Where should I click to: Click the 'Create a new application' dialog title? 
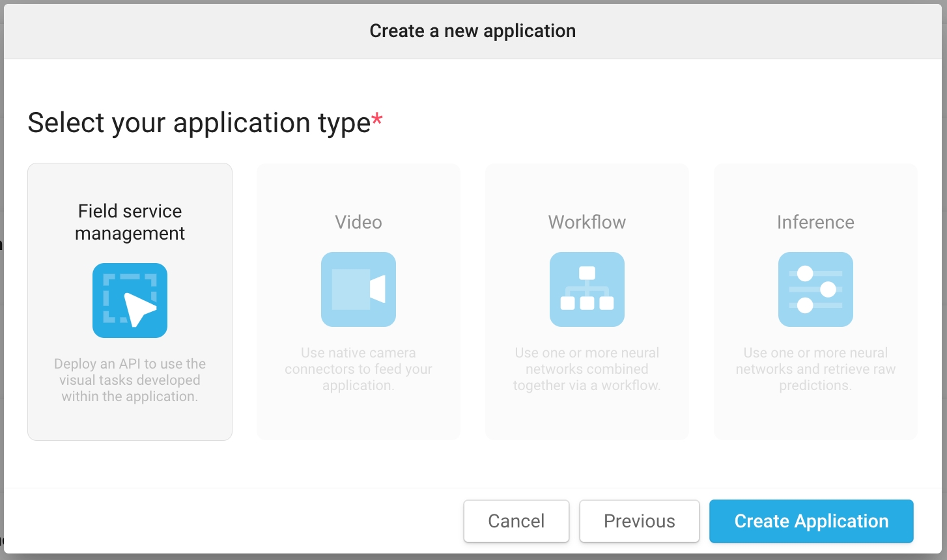pos(472,31)
